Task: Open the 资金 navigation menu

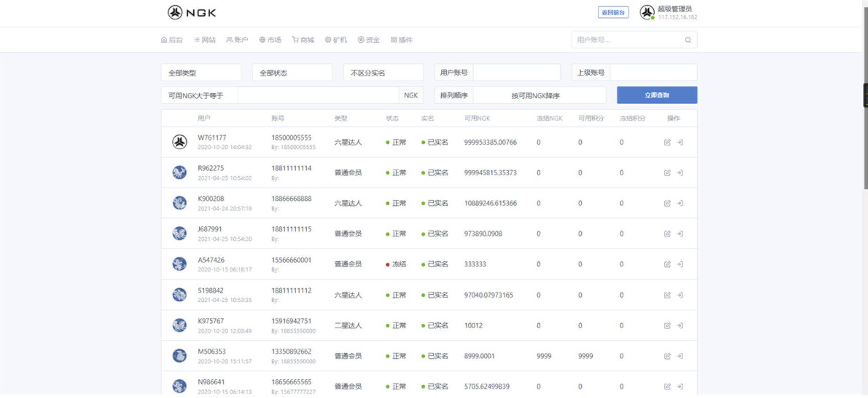Action: tap(369, 40)
